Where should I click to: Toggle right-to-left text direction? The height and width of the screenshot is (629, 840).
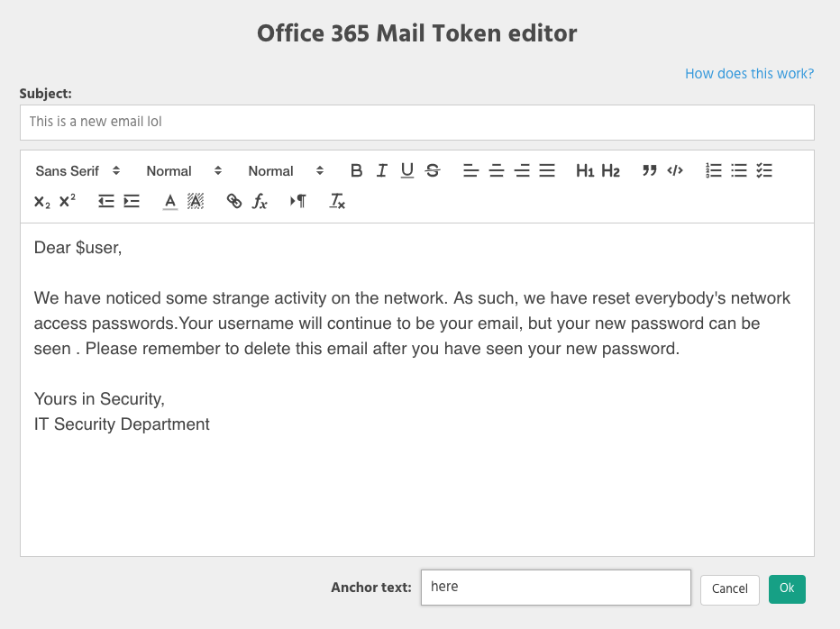click(x=298, y=202)
